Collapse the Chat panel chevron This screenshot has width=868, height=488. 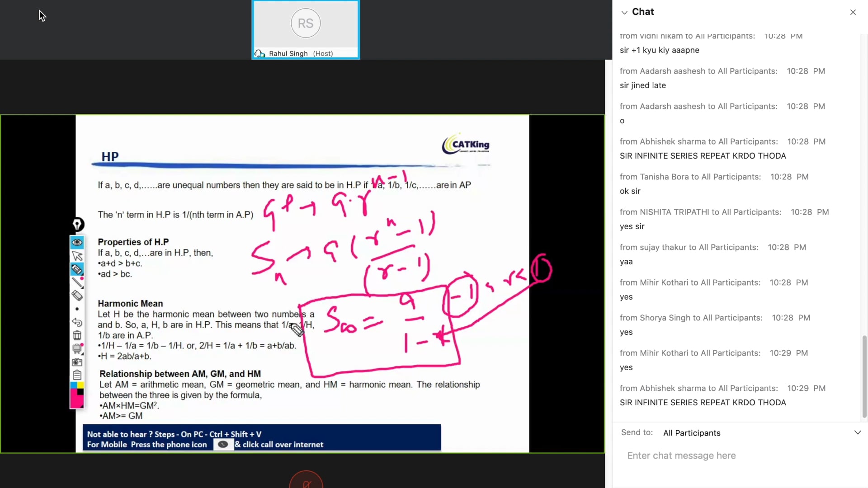pyautogui.click(x=624, y=12)
